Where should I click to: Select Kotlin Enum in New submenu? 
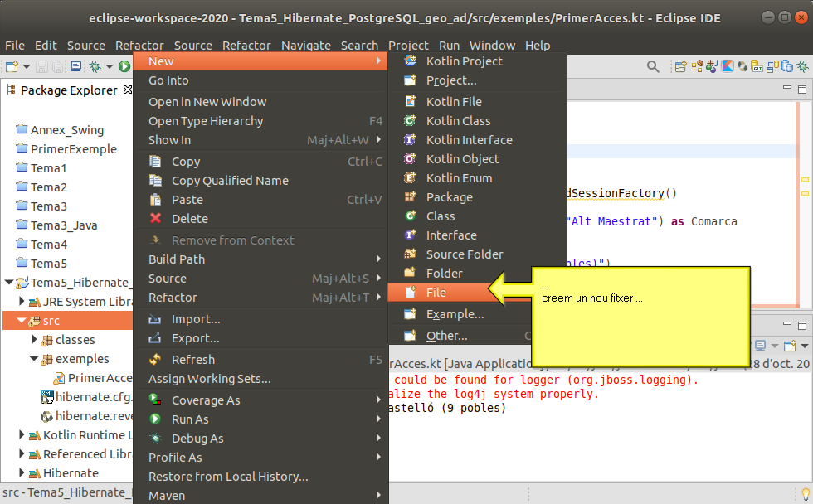(x=477, y=178)
